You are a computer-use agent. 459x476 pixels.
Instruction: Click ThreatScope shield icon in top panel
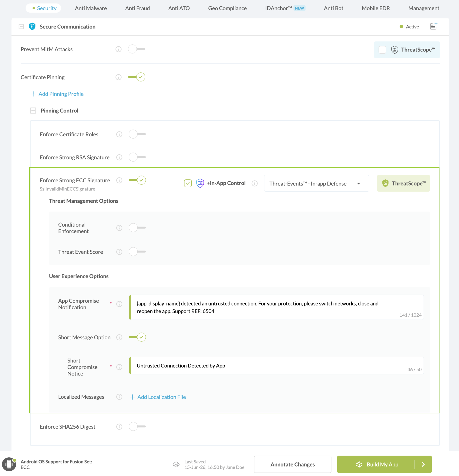pyautogui.click(x=394, y=50)
